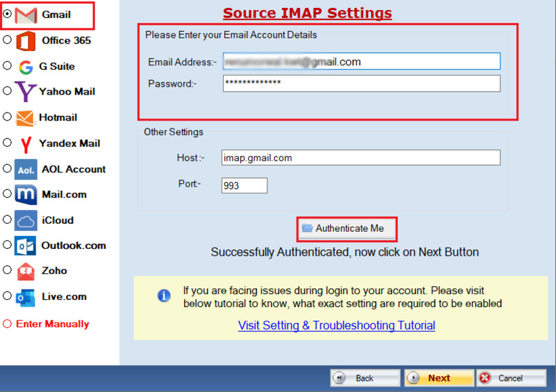Click the Live.com Outlook logo icon
This screenshot has width=556, height=392.
coord(26,297)
